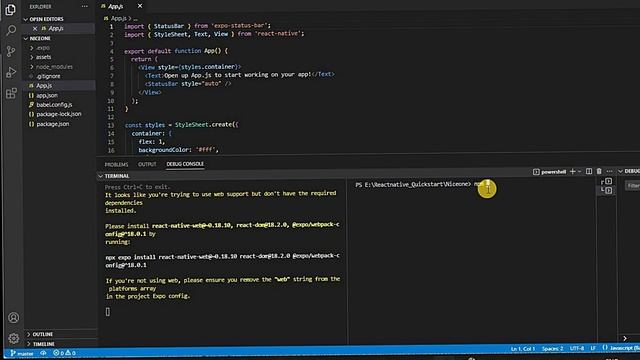Open the Extensions view
Image resolution: width=640 pixels, height=360 pixels.
point(11,93)
